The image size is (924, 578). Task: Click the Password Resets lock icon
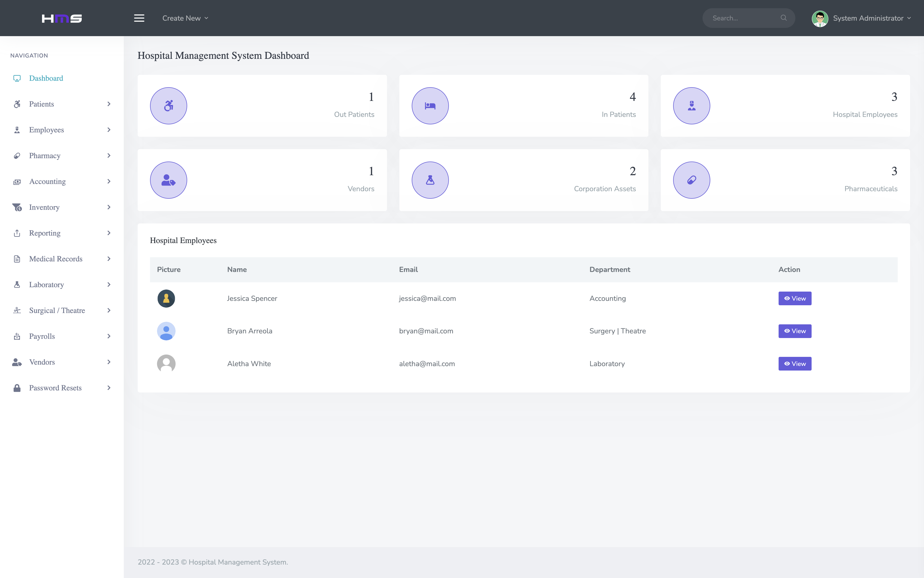(x=17, y=388)
